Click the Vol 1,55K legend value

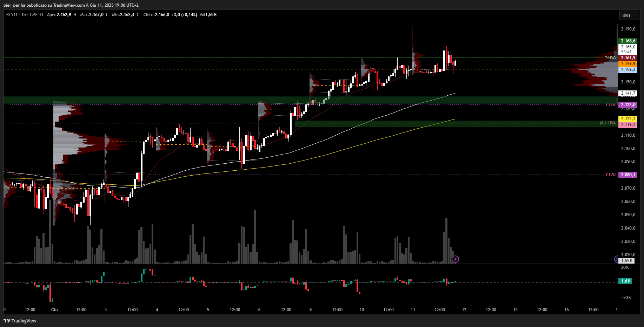pyautogui.click(x=208, y=15)
